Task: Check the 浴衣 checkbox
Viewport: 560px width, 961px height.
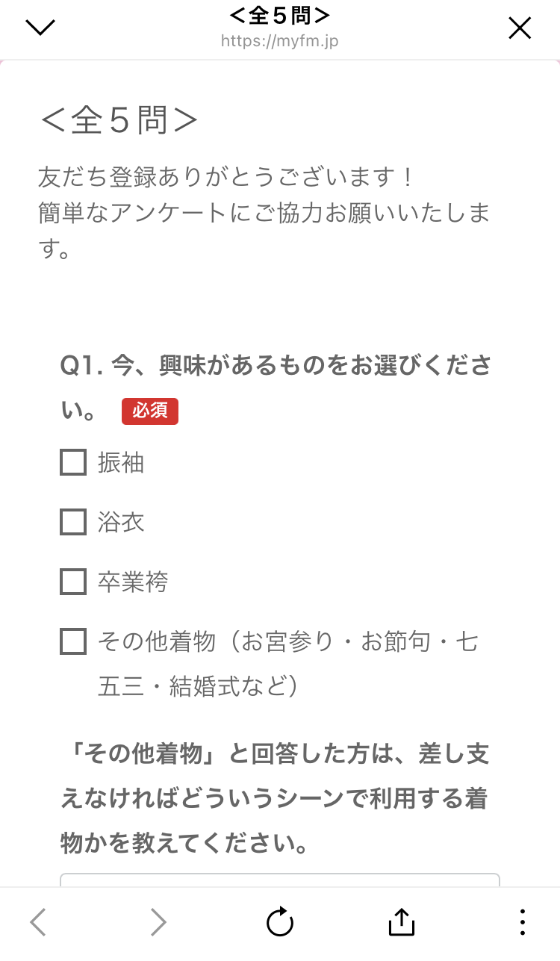Action: tap(72, 523)
